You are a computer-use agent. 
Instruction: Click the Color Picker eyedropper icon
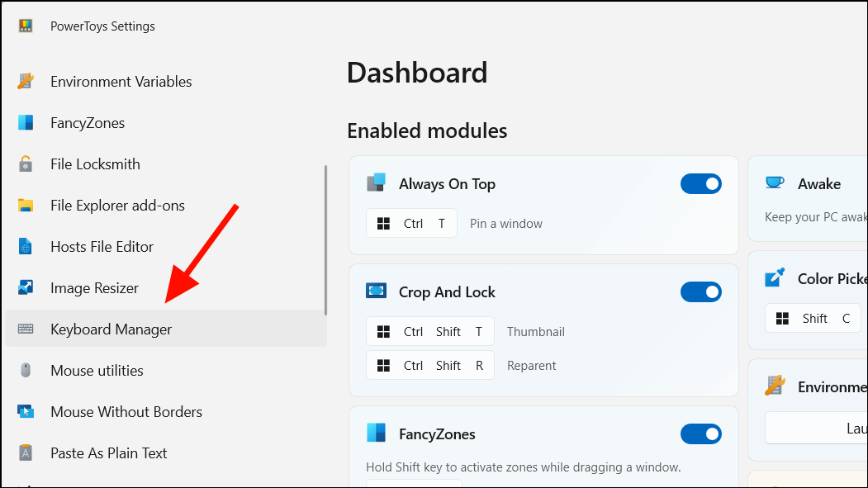tap(774, 278)
